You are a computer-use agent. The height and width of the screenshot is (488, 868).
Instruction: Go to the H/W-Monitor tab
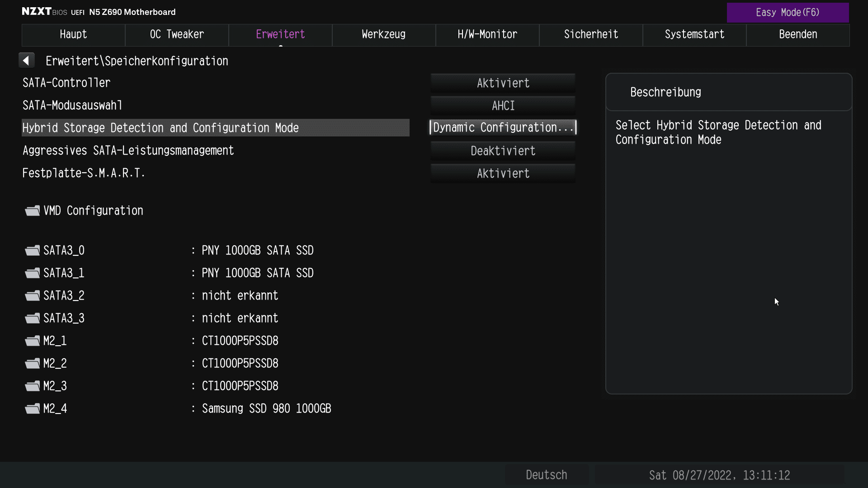tap(487, 35)
